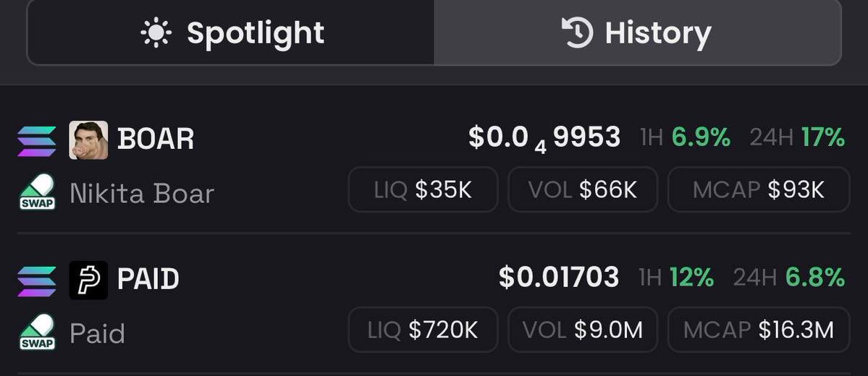Click the PAID 24H 6.8% change
Image resolution: width=868 pixels, height=376 pixels.
pos(789,277)
